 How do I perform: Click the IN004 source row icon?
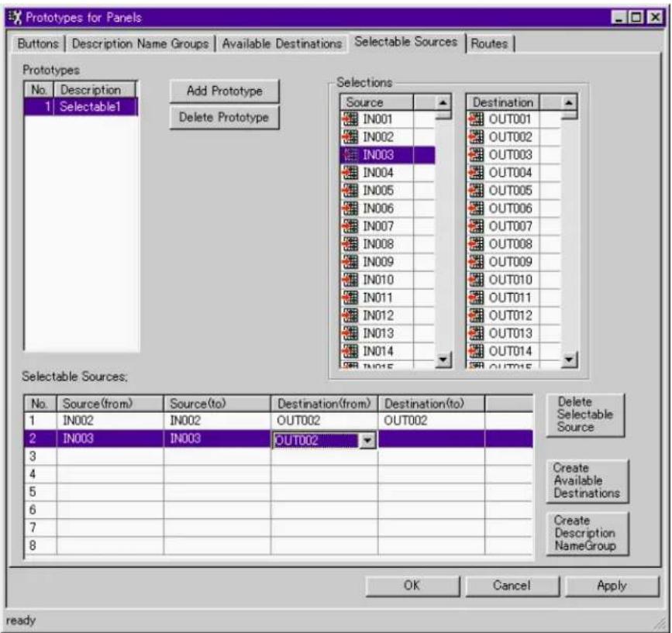(350, 173)
